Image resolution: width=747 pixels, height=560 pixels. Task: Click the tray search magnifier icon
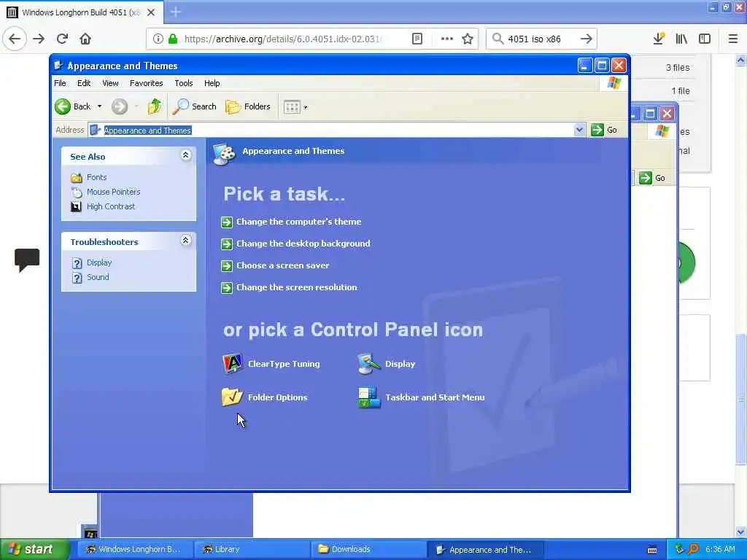693,550
